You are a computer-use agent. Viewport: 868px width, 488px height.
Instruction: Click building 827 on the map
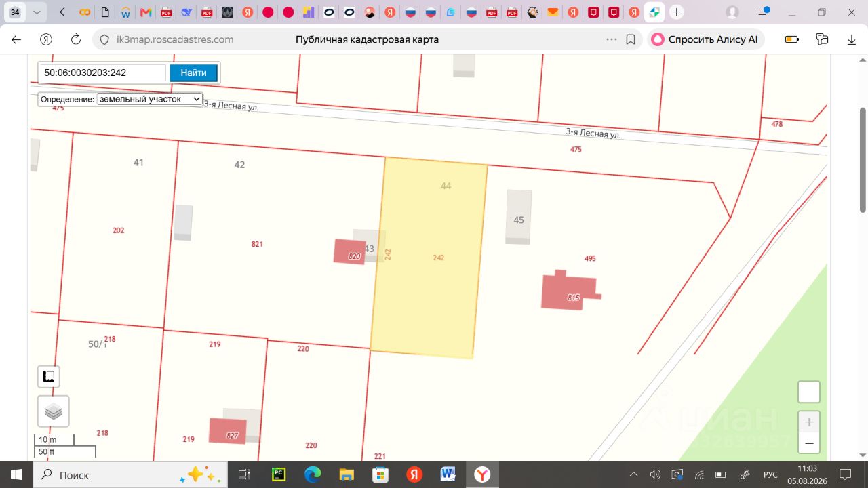228,431
